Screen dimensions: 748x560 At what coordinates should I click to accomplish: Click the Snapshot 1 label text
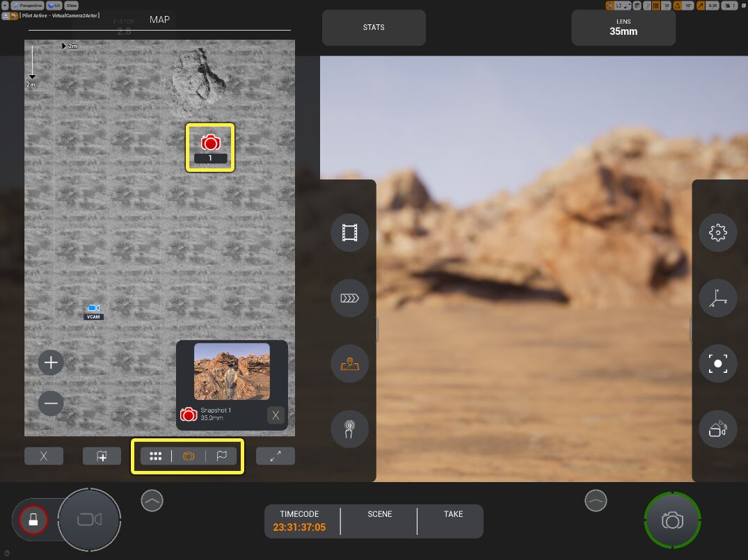coord(216,410)
